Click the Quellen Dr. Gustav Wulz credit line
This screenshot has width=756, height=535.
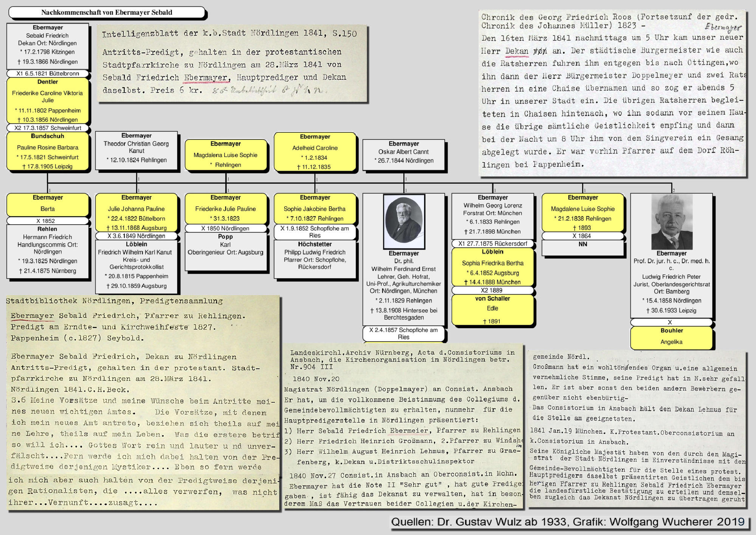[568, 522]
